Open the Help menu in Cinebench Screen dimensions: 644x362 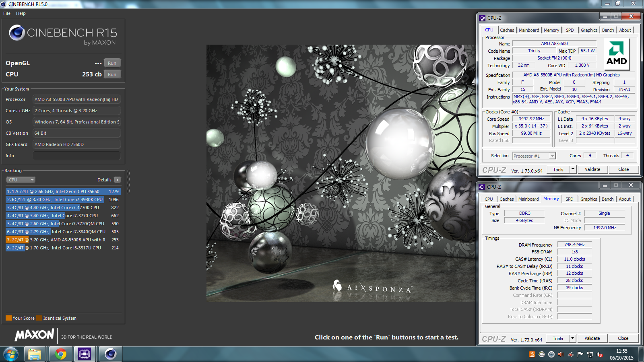21,13
